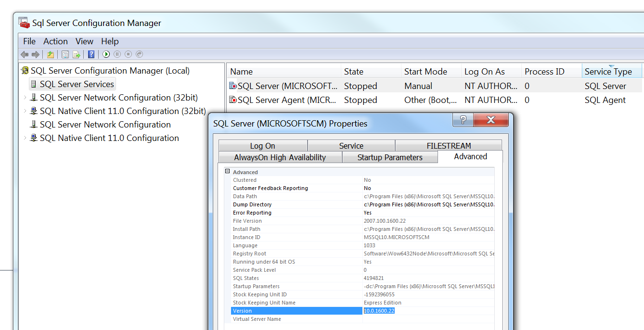Click the Stopped state of SQL Server Agent

[x=361, y=100]
